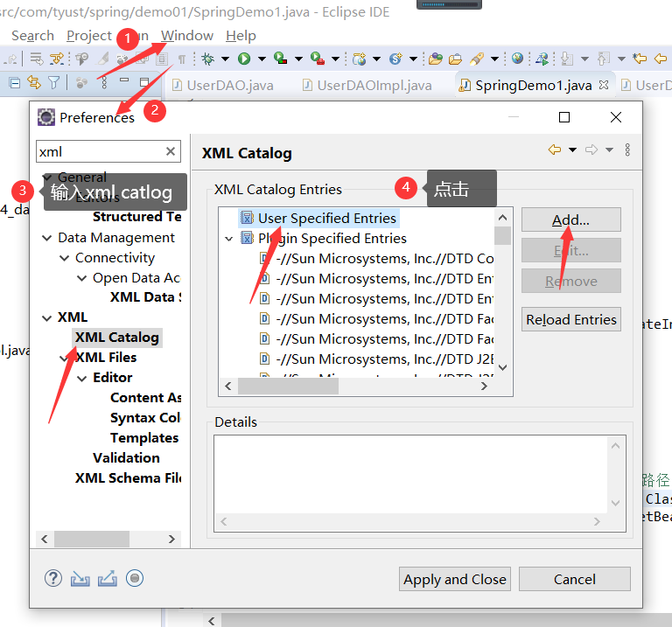This screenshot has height=627, width=672.
Task: Close the SpringDemo1.java tab
Action: click(604, 85)
